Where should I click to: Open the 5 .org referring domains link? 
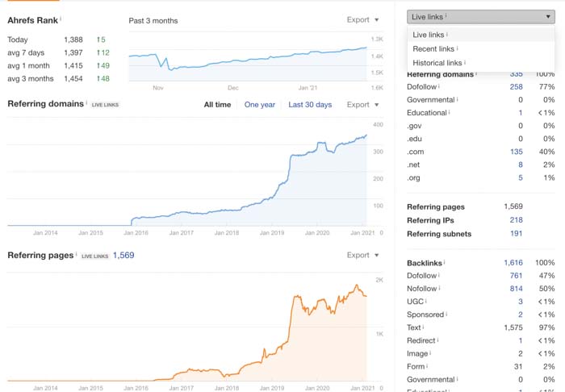pyautogui.click(x=521, y=177)
